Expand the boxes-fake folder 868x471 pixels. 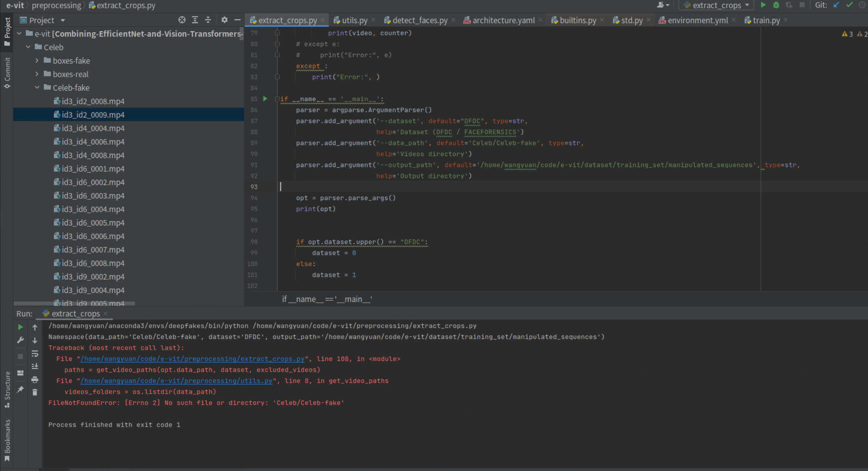click(37, 61)
